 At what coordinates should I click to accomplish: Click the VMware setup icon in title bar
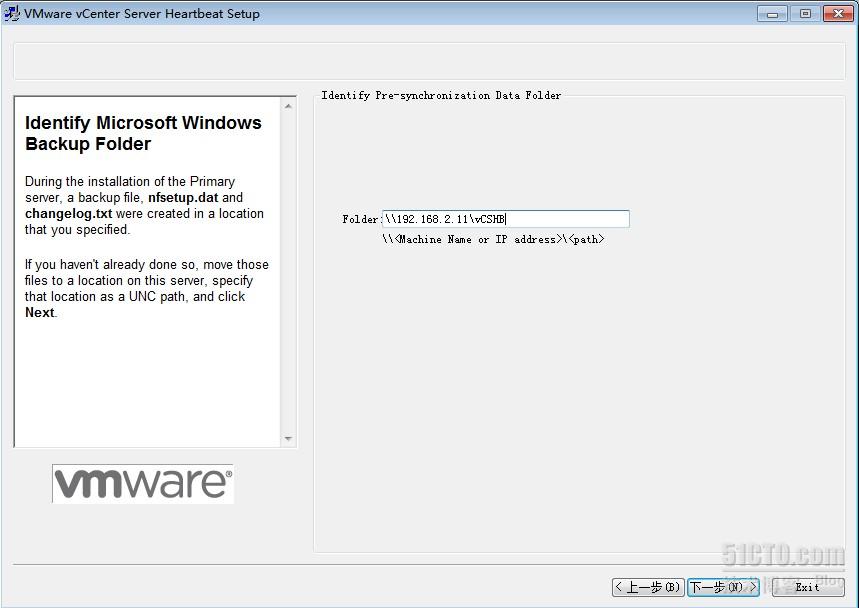(x=11, y=14)
